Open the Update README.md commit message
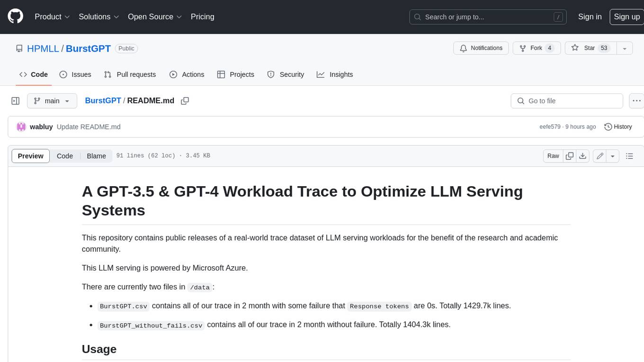Image resolution: width=644 pixels, height=362 pixels. 89,127
